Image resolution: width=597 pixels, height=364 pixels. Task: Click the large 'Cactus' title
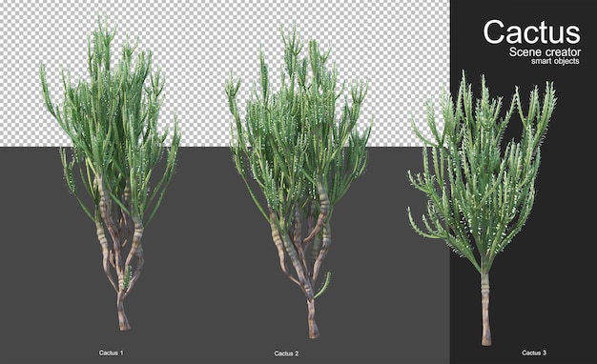(531, 32)
